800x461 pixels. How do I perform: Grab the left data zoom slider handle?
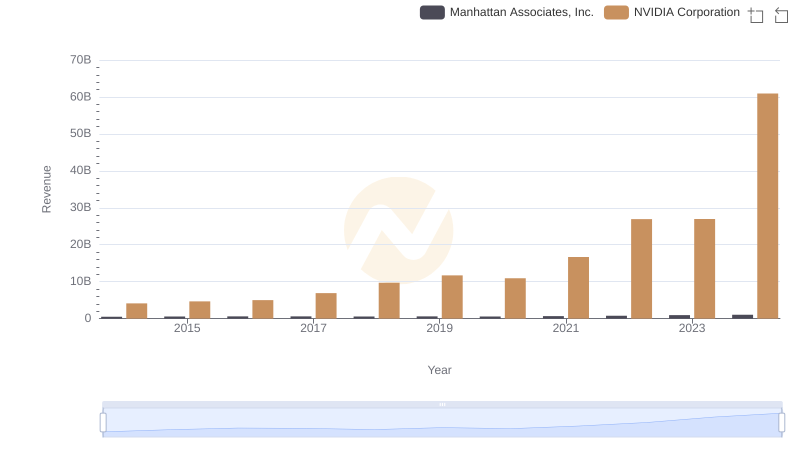click(x=103, y=423)
